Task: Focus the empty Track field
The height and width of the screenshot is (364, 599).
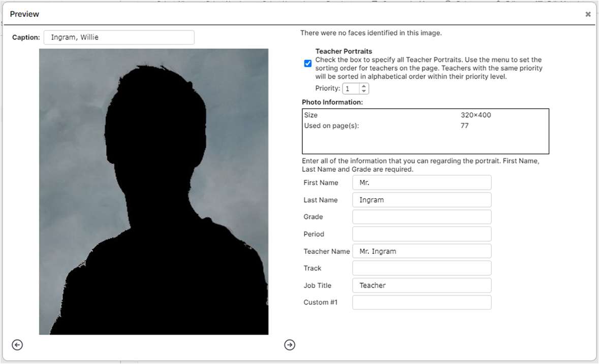Action: [x=422, y=268]
